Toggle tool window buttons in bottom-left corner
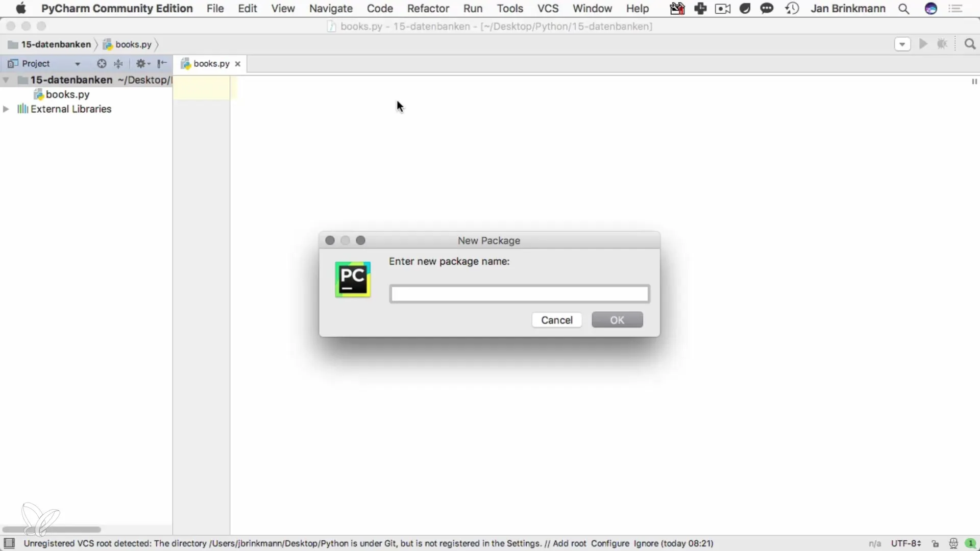The height and width of the screenshot is (551, 980). click(9, 543)
